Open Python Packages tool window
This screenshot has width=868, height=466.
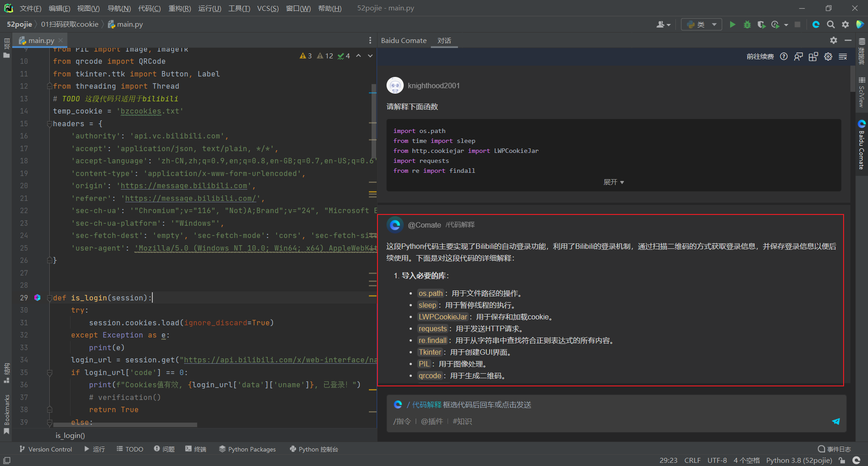pos(247,449)
